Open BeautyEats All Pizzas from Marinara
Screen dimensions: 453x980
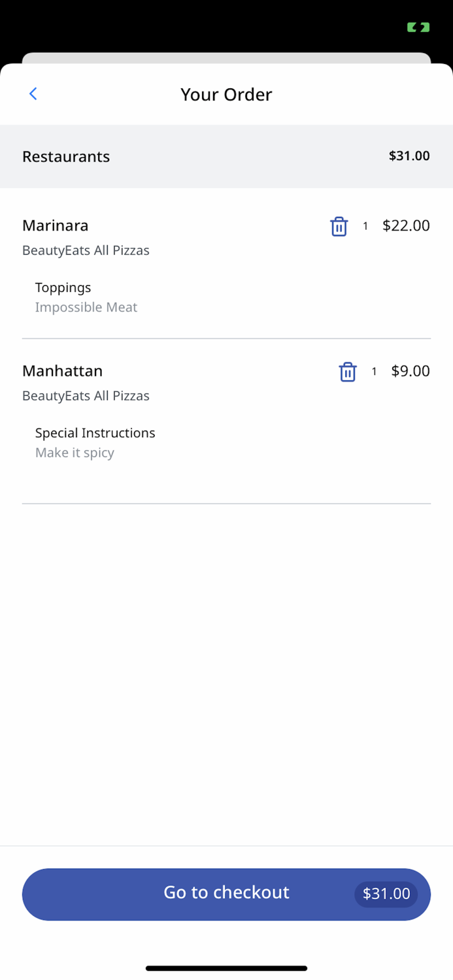[86, 250]
